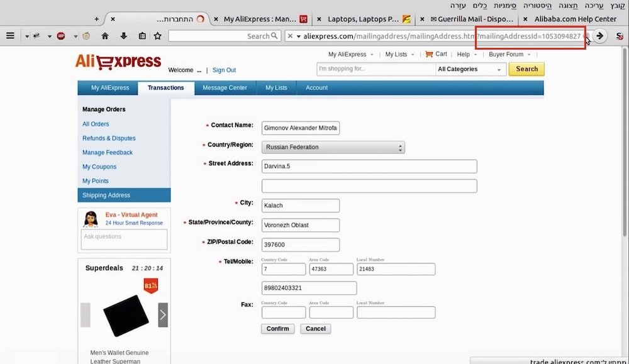Switch to Guerrilla Mail browser tab

pyautogui.click(x=472, y=19)
